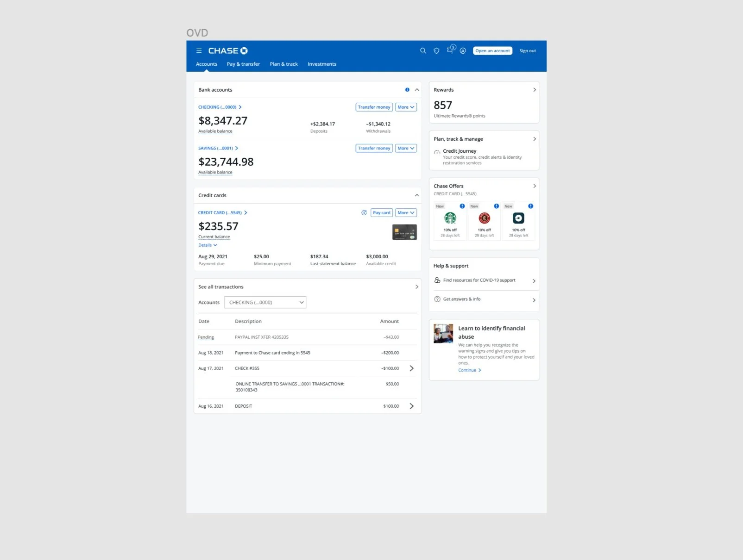This screenshot has width=743, height=560.
Task: Open More dropdown for credit card
Action: (x=406, y=213)
